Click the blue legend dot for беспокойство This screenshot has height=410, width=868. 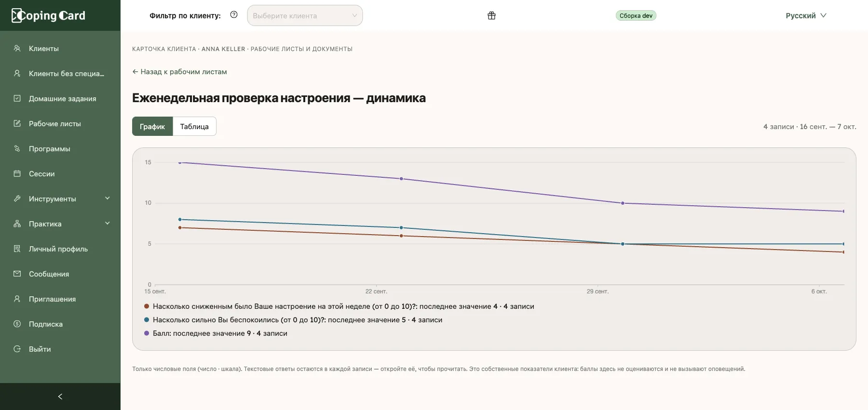[x=147, y=319]
